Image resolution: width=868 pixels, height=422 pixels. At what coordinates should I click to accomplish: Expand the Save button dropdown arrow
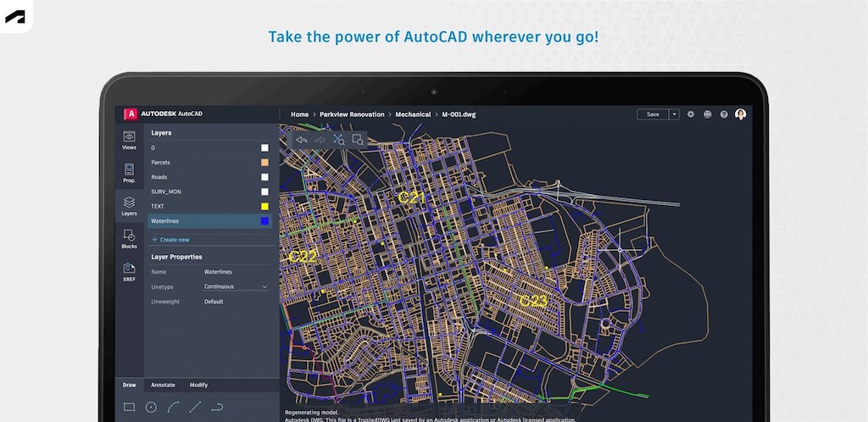coord(675,114)
